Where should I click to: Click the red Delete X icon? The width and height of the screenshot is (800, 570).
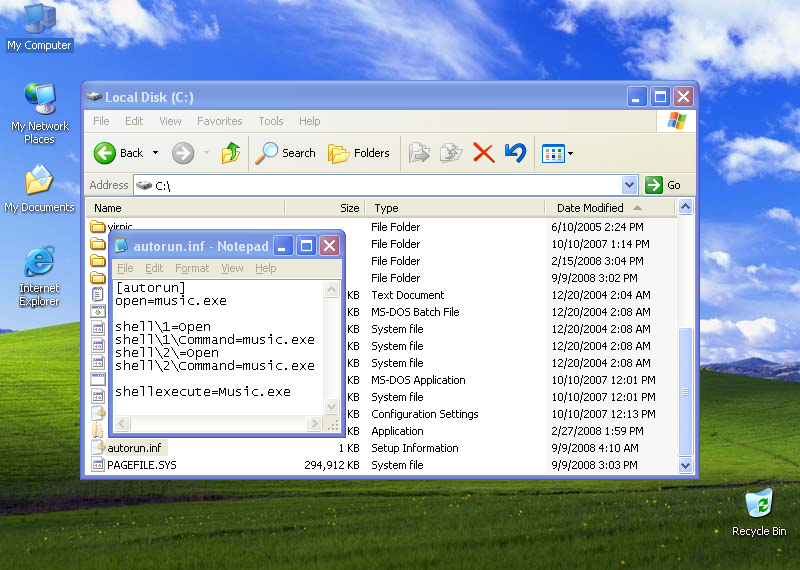[x=483, y=153]
